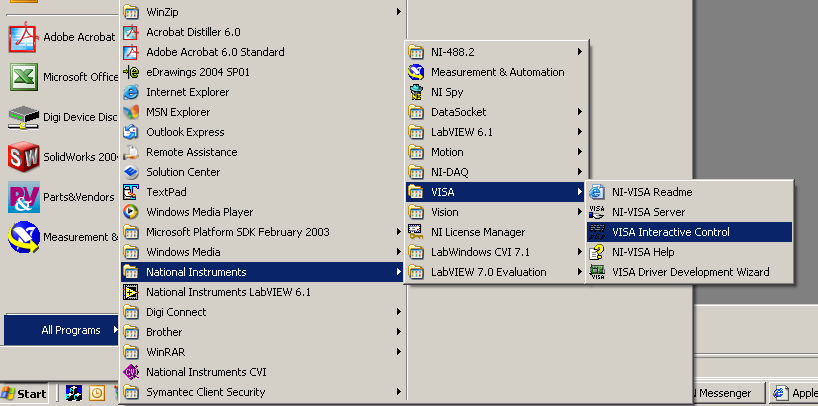Expand the NI-488.2 submenu arrow
This screenshot has height=406, width=818.
click(x=580, y=52)
